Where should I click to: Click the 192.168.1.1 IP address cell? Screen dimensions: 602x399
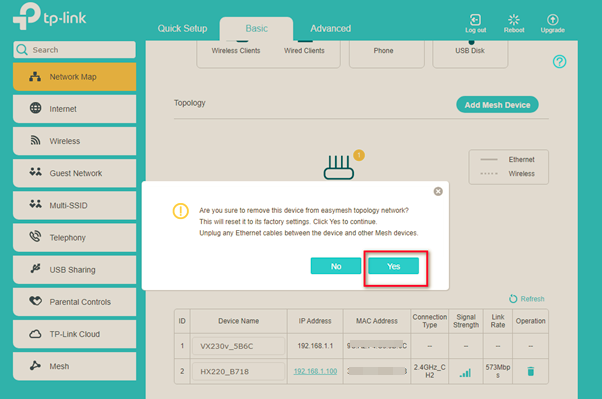pos(315,346)
